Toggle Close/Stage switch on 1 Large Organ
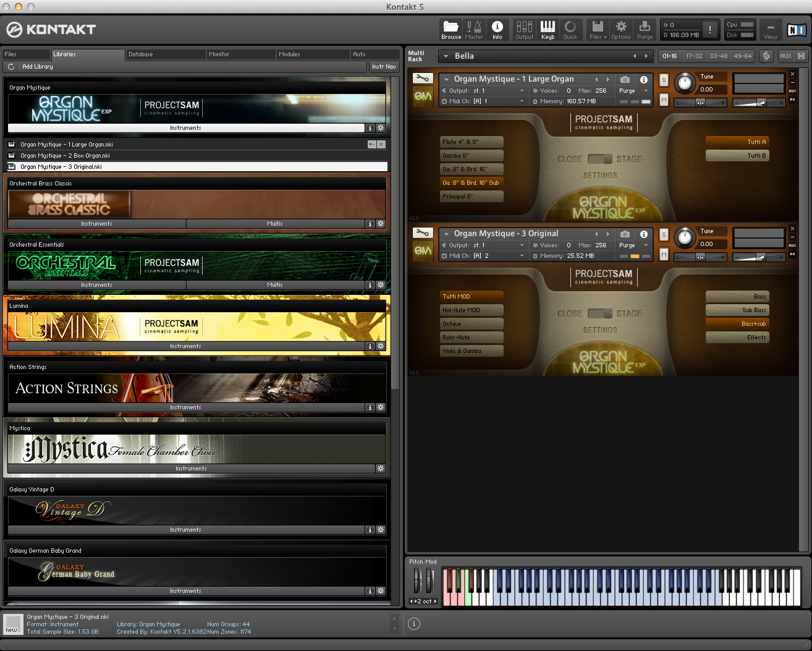 pyautogui.click(x=599, y=159)
